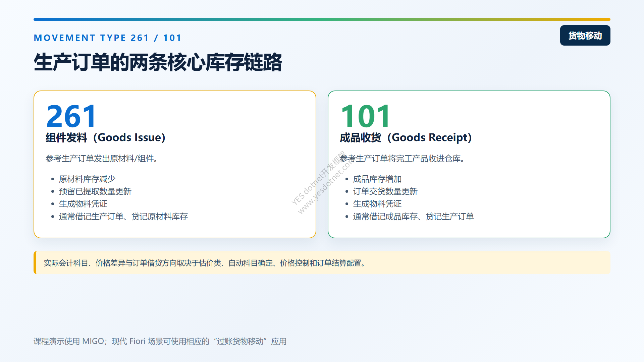
Task: Click the bullet 通常借记生产订单、贷记原材料库存
Action: click(123, 217)
